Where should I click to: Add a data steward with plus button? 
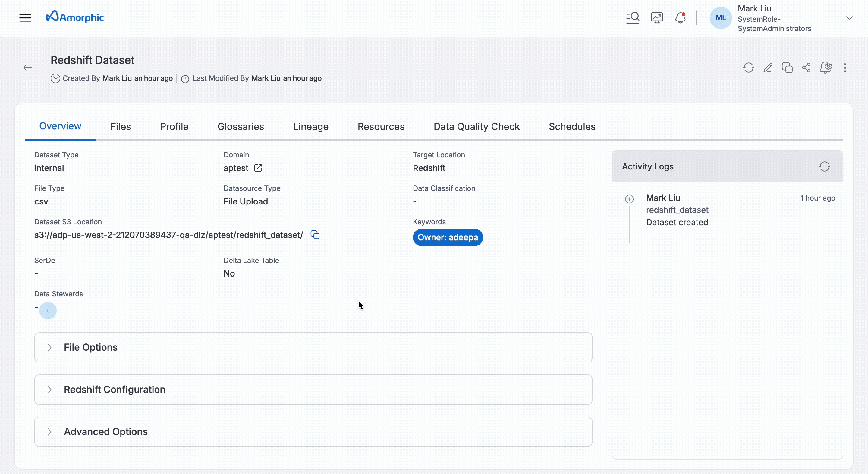click(48, 311)
